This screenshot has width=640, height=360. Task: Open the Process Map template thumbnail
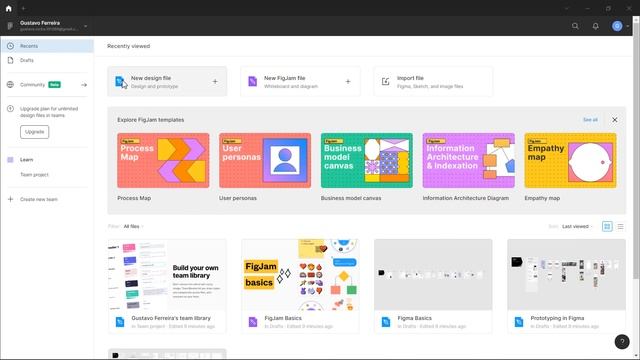pyautogui.click(x=163, y=160)
